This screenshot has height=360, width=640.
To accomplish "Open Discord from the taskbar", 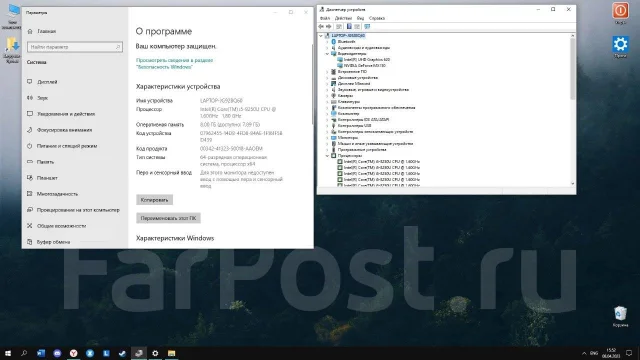I will tap(57, 353).
